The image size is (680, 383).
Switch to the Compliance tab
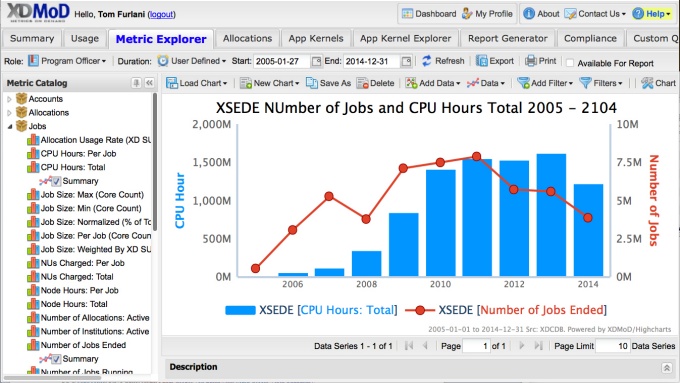pyautogui.click(x=590, y=39)
